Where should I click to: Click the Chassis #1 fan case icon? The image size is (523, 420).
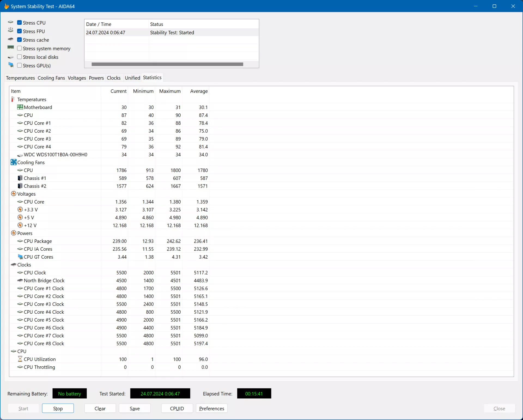click(20, 178)
